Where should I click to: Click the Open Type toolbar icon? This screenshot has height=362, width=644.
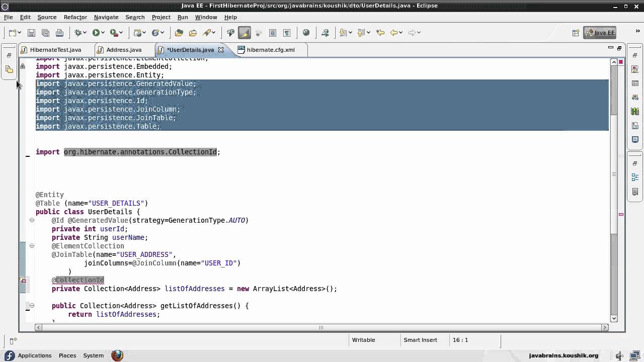click(x=179, y=33)
